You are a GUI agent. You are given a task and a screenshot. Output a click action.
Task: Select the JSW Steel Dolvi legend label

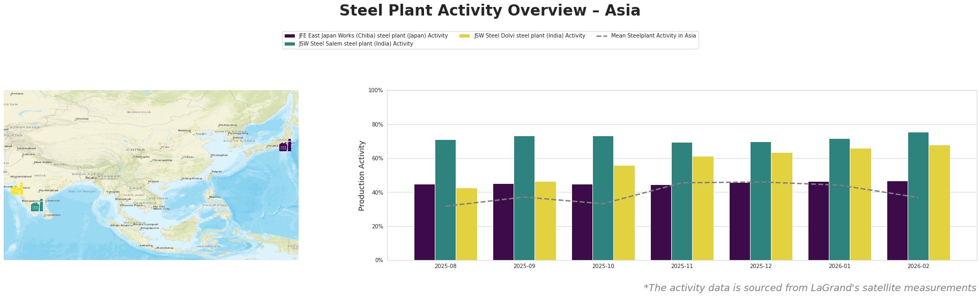tap(530, 36)
